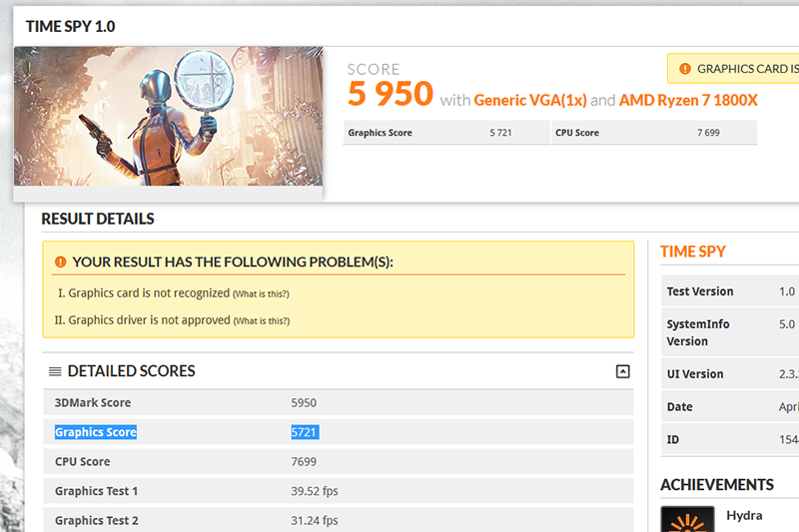Click the 3DMark Score row value 5950
Screen dimensions: 799x532
pyautogui.click(x=304, y=402)
